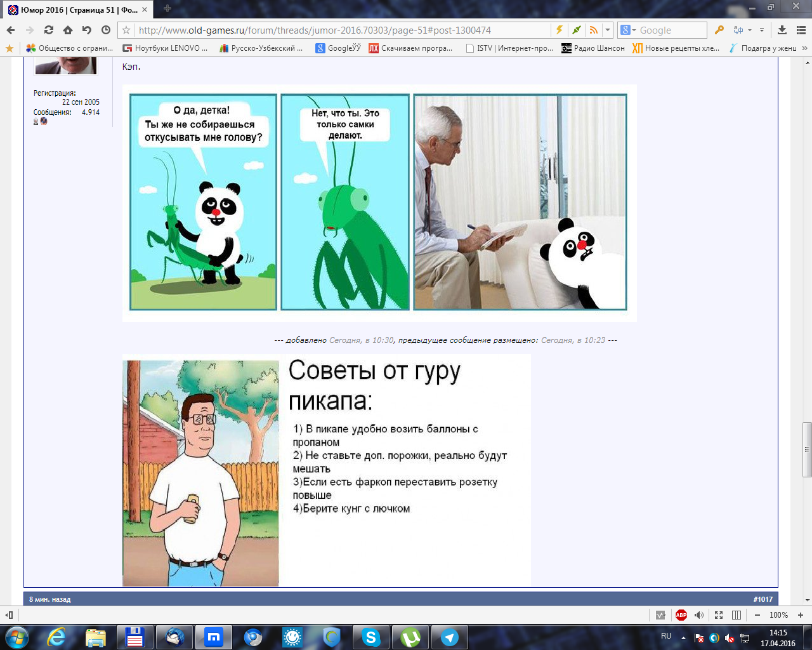The width and height of the screenshot is (812, 650).
Task: Go forward to the next page
Action: click(30, 30)
